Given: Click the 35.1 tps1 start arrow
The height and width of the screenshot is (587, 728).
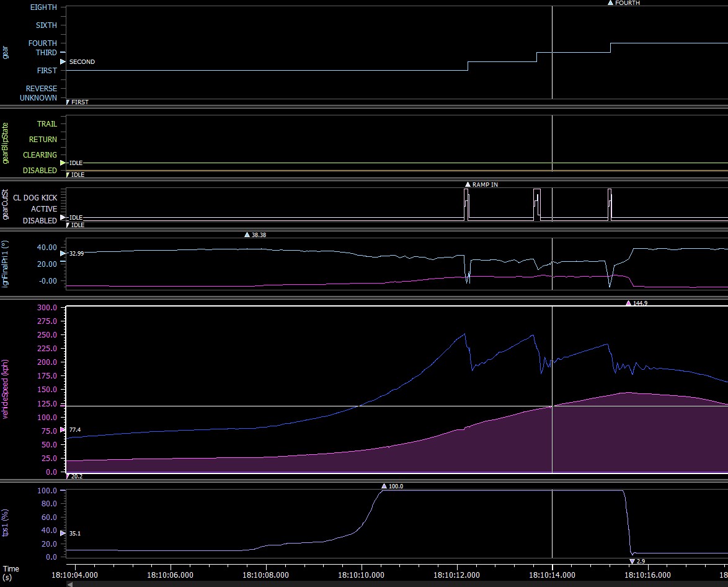Looking at the screenshot, I should pos(63,532).
